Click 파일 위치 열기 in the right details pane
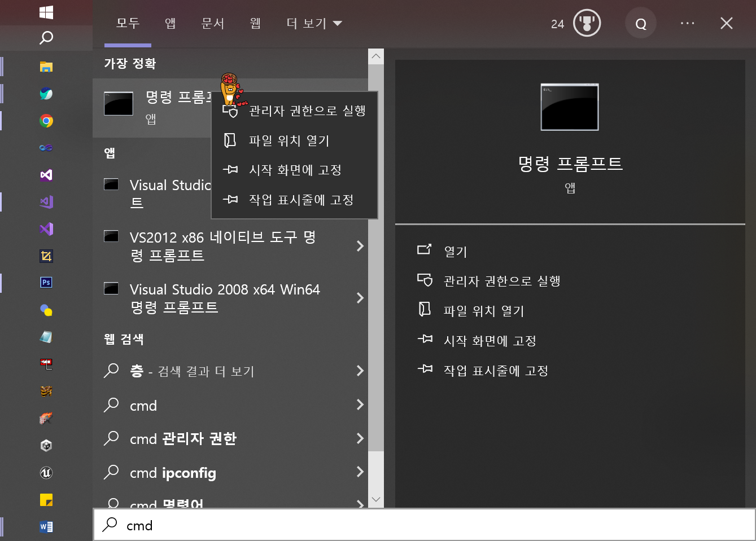756x541 pixels. pos(484,311)
